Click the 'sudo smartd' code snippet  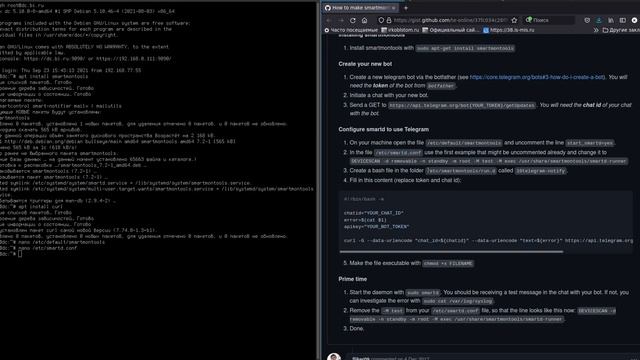(423, 293)
